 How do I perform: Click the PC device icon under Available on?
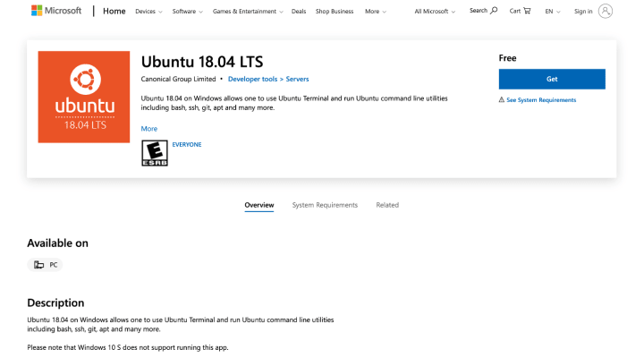click(39, 265)
